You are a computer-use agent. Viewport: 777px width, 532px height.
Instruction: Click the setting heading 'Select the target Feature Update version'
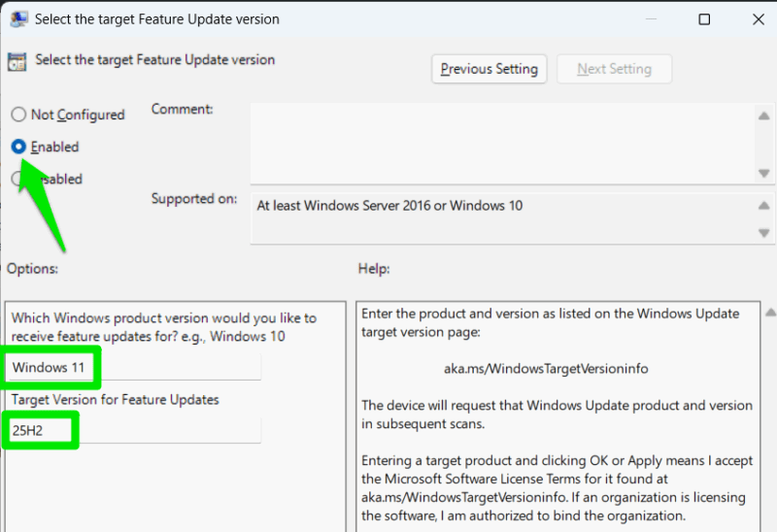point(154,60)
